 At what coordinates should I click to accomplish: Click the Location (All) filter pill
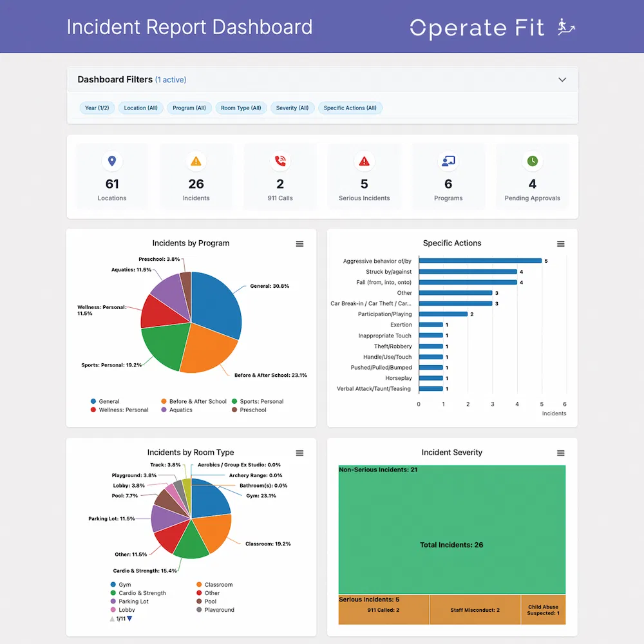pyautogui.click(x=140, y=108)
